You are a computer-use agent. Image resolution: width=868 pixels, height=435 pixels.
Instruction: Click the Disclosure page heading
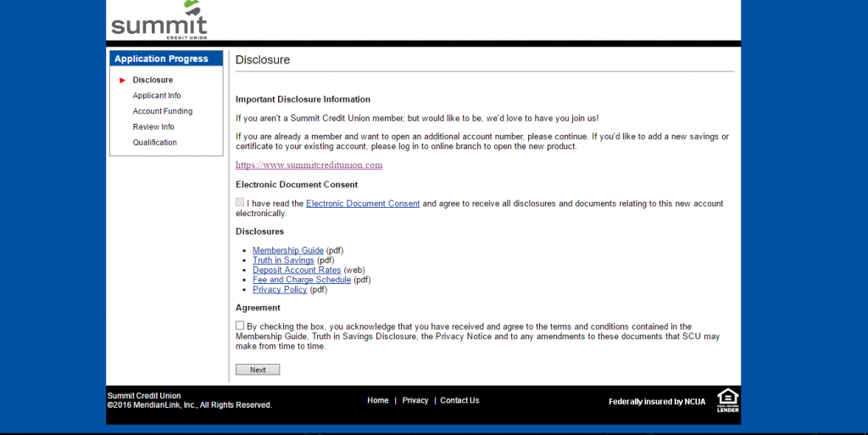[263, 59]
